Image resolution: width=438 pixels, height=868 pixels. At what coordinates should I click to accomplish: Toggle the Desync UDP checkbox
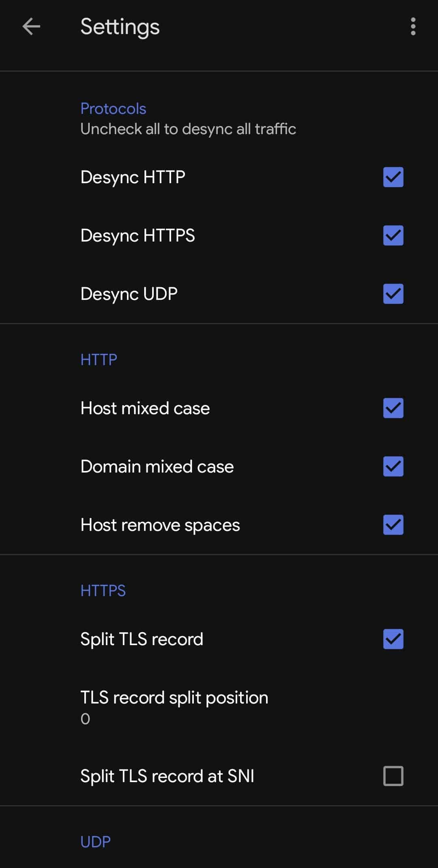(393, 294)
